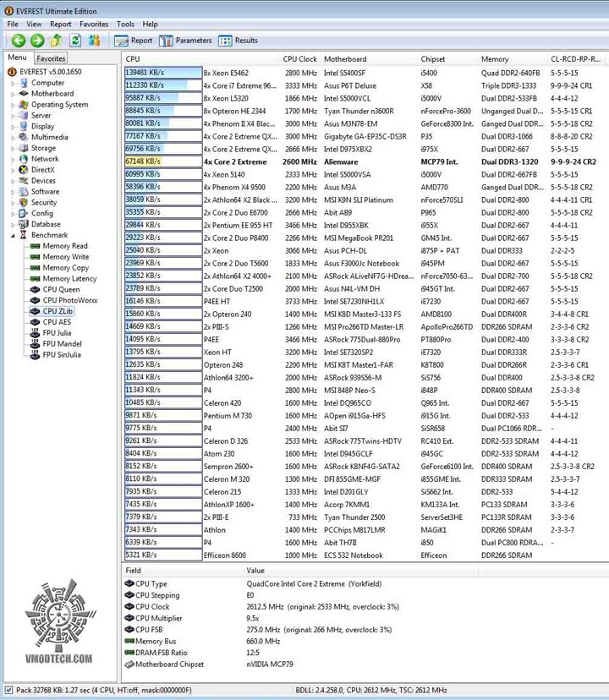This screenshot has height=700, width=609.
Task: Sort by the CPU Clock column header
Action: pos(299,59)
